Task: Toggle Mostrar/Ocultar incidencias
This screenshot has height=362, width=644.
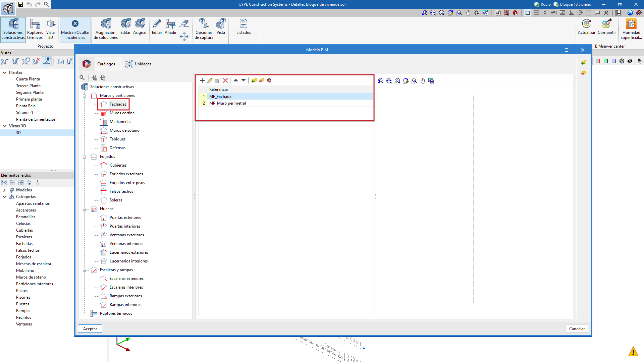Action: (75, 29)
